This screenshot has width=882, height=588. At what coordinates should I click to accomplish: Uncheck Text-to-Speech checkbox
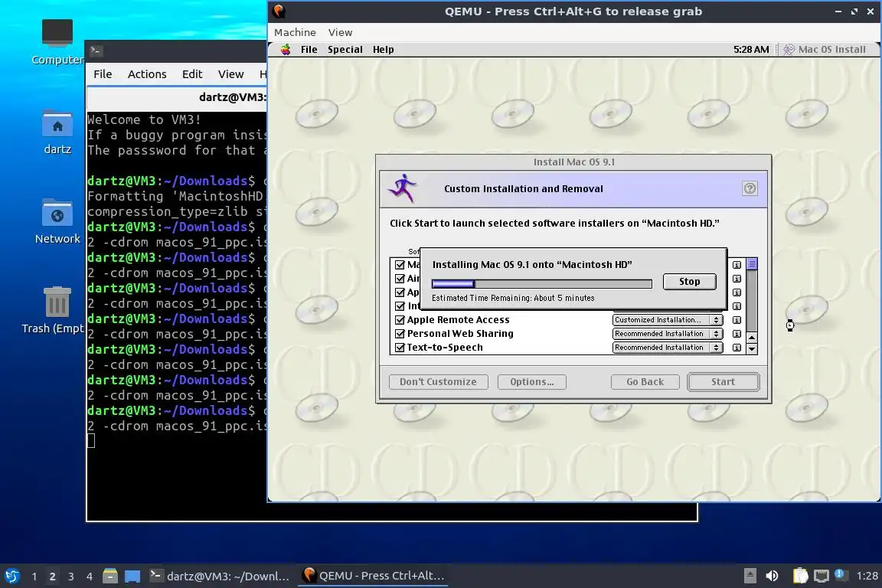coord(400,348)
